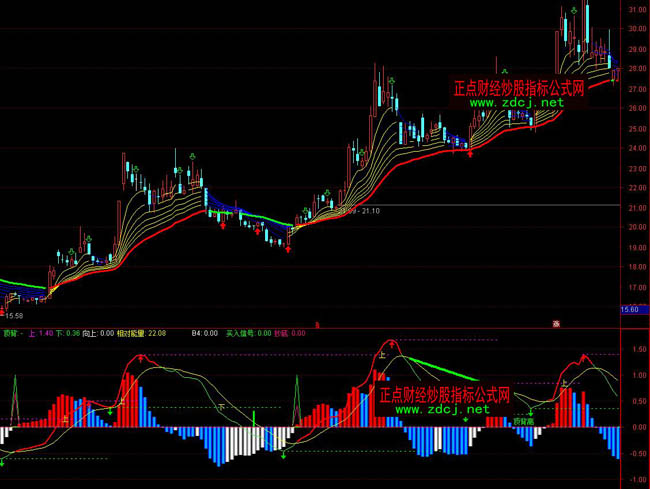Click the 顶背离 label in indicator panel
Viewport: 650px width, 489px height.
click(x=523, y=423)
